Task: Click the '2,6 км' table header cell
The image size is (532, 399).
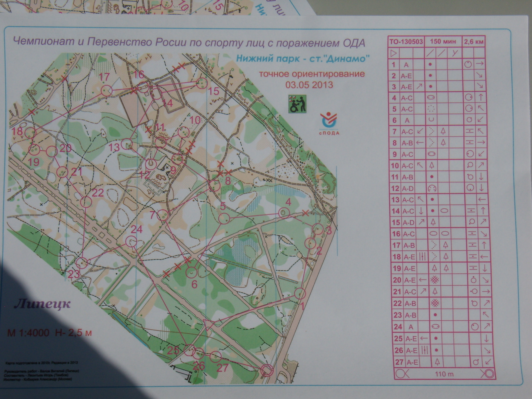Action: point(474,42)
